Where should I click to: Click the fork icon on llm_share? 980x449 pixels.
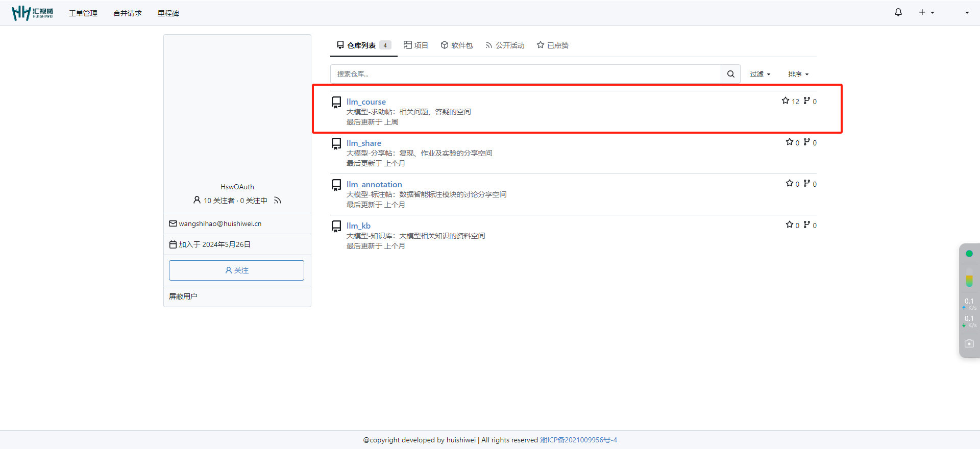[806, 142]
